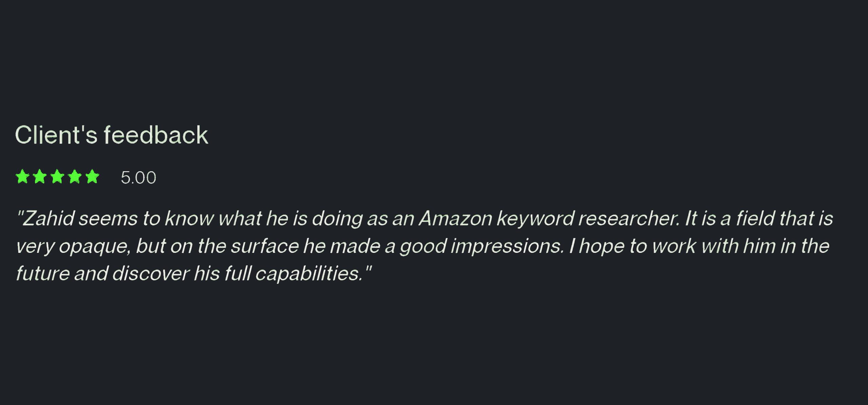The height and width of the screenshot is (405, 868).
Task: Select the third (middle) rating star
Action: [57, 177]
